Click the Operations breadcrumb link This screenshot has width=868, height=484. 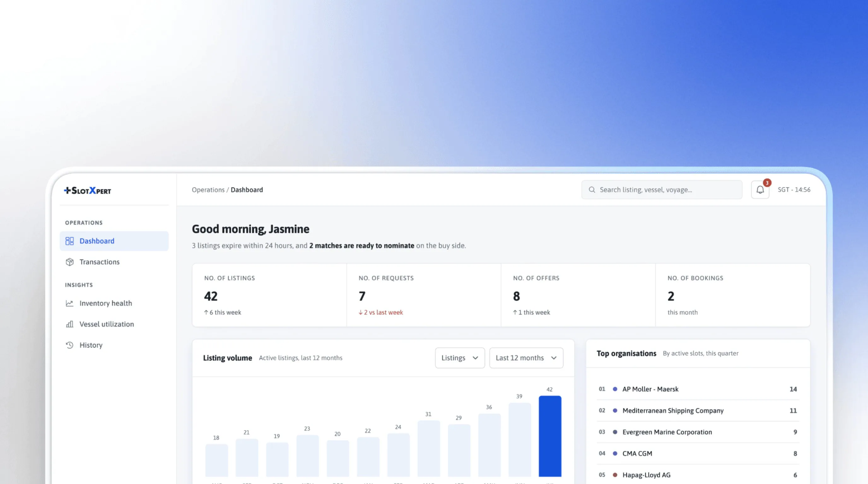(208, 190)
